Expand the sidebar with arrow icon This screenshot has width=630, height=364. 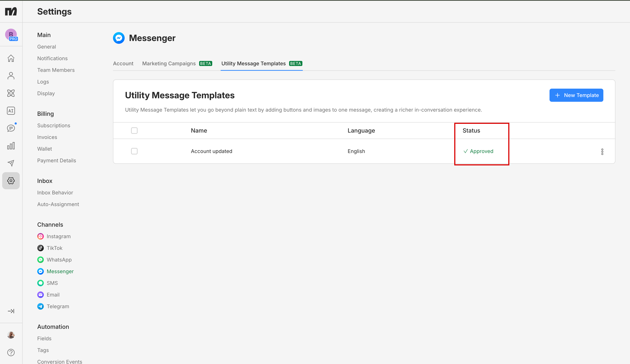point(11,311)
